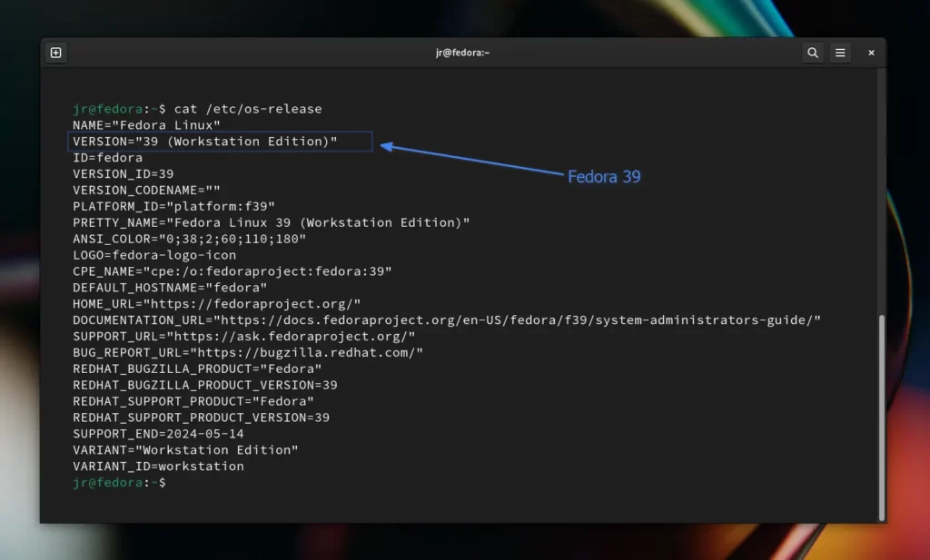Screen dimensions: 930x560
Task: Click the VERSION_ID=39 line
Action: [124, 174]
